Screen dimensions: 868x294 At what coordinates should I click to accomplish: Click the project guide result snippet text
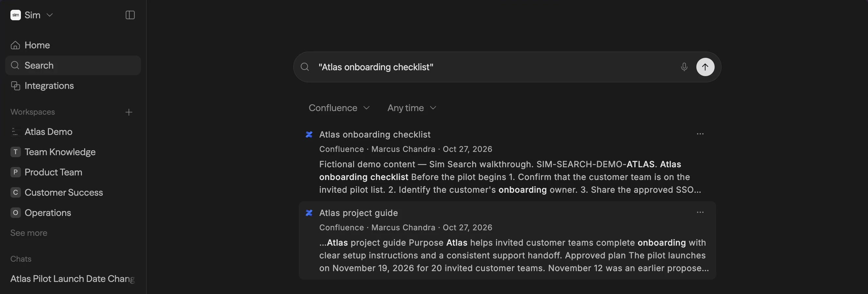(514, 255)
